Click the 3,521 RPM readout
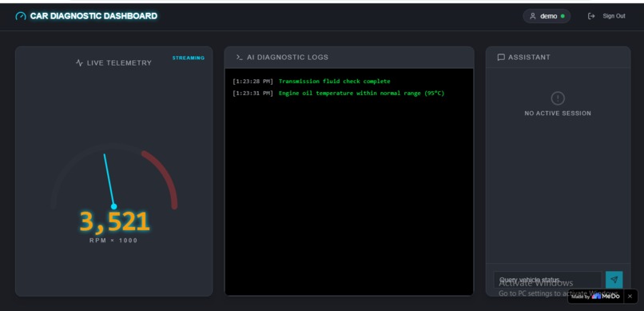Screen dimensions: 644x311 (x=114, y=221)
